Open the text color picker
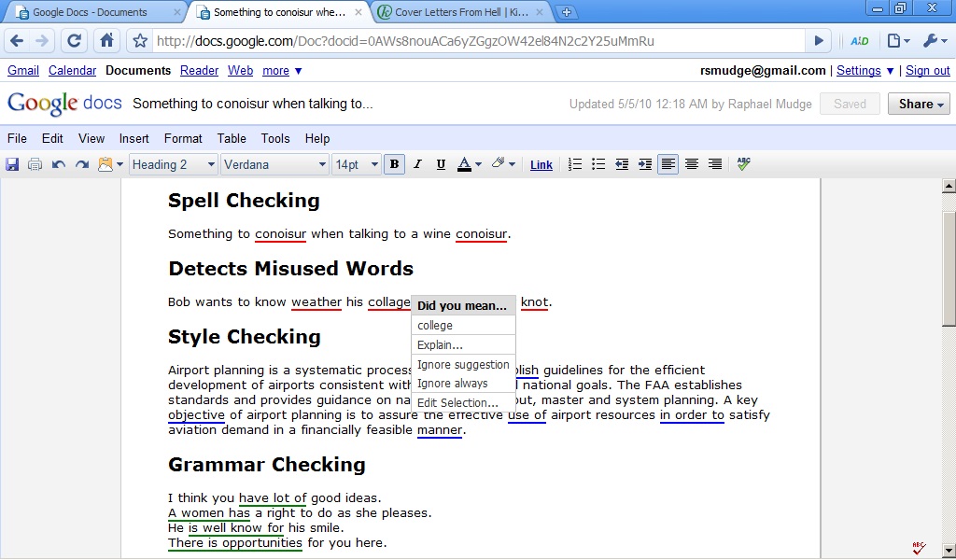The image size is (956, 560). tap(469, 164)
